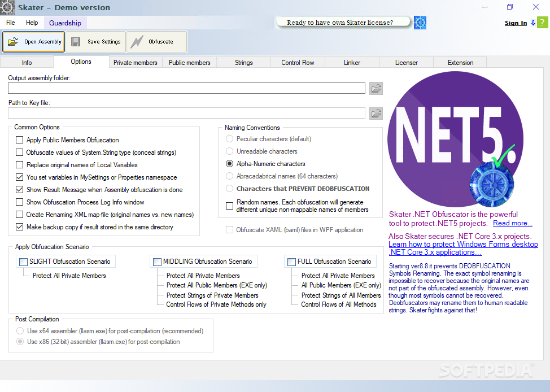Open the File menu
Image resolution: width=550 pixels, height=392 pixels.
tap(11, 23)
